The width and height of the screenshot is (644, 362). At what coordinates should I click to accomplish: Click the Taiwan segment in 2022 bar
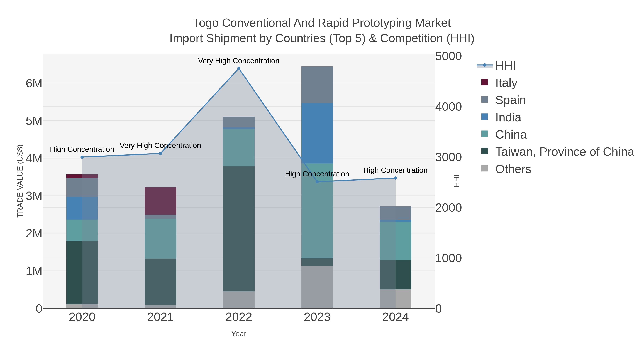239,229
